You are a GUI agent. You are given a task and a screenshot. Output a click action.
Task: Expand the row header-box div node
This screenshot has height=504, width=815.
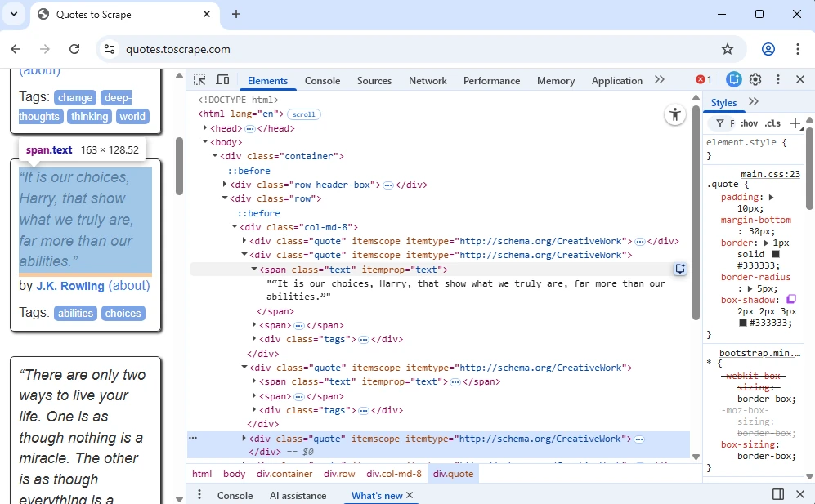pyautogui.click(x=226, y=185)
